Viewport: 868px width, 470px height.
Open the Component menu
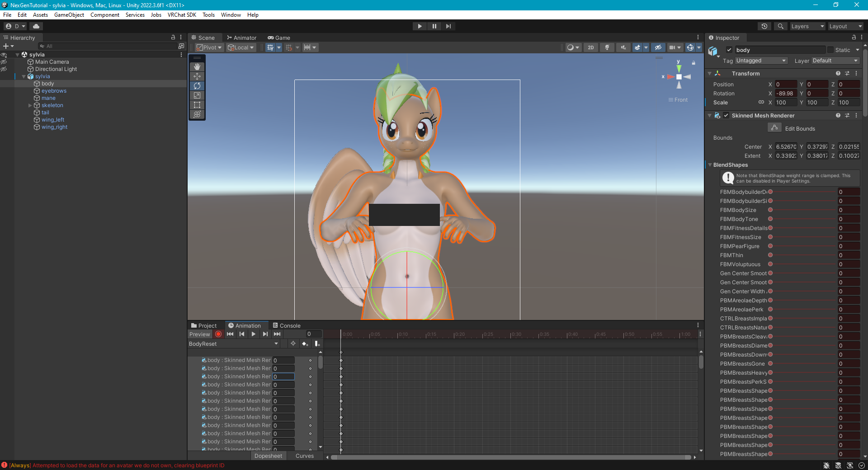(105, 15)
